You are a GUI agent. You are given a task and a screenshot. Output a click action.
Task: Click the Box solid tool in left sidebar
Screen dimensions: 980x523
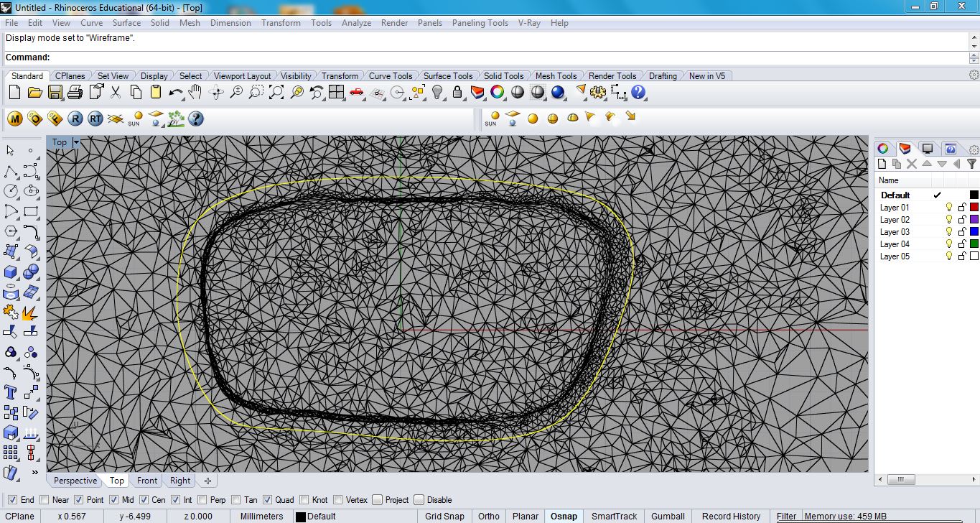(11, 272)
